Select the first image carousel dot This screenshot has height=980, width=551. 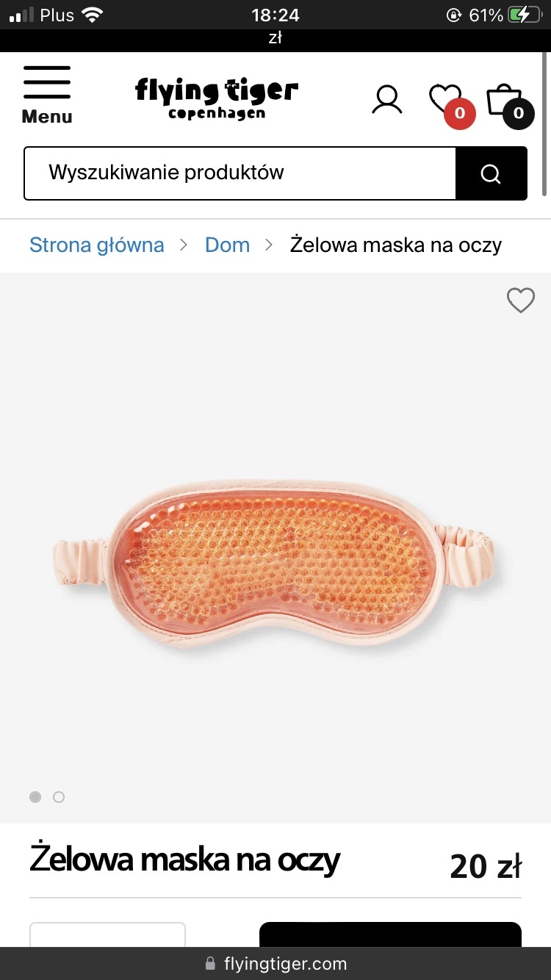click(x=35, y=797)
